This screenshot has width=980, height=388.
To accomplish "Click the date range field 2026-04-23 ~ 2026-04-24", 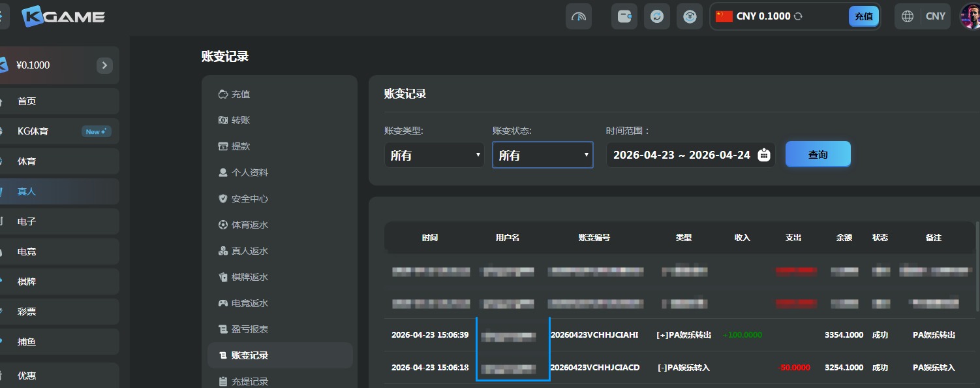I will pos(691,155).
